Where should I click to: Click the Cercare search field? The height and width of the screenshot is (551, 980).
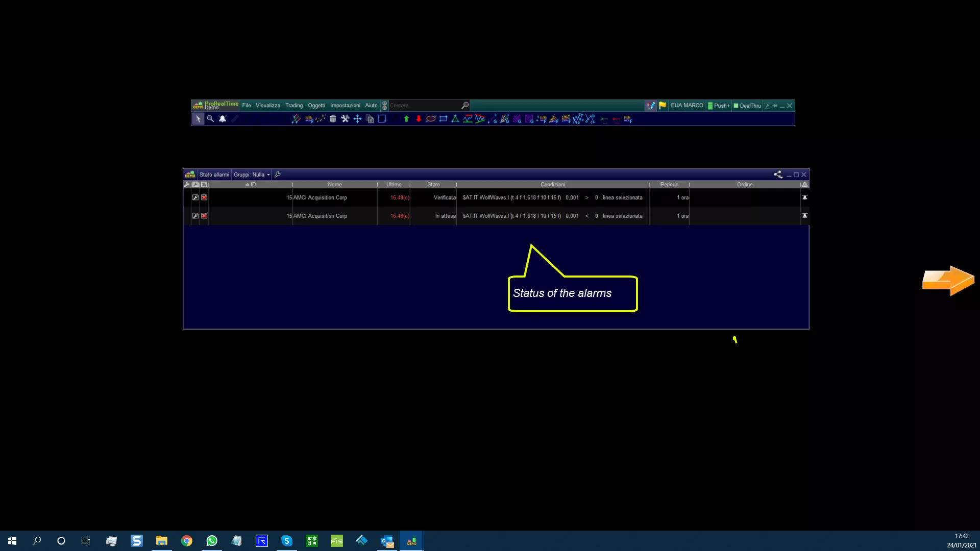(x=424, y=106)
